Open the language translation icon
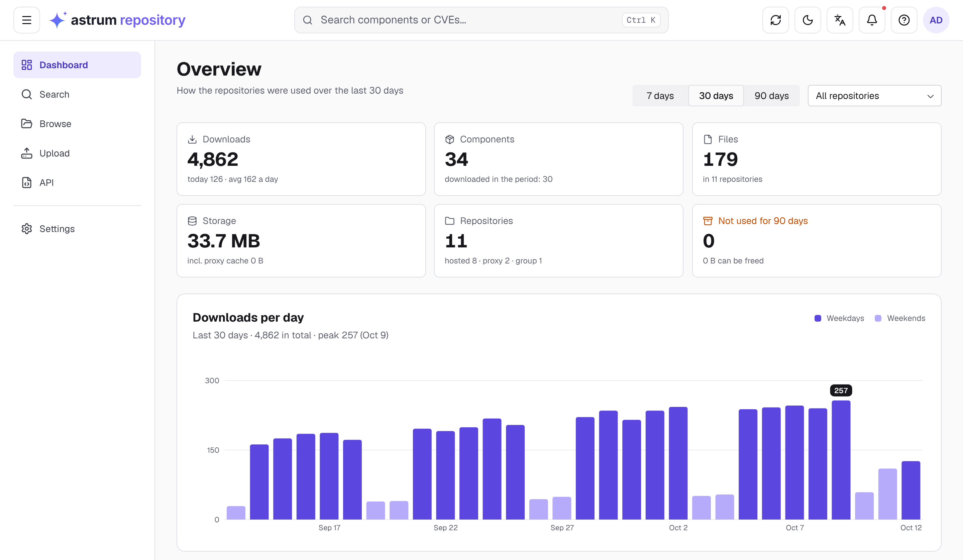 pyautogui.click(x=840, y=20)
